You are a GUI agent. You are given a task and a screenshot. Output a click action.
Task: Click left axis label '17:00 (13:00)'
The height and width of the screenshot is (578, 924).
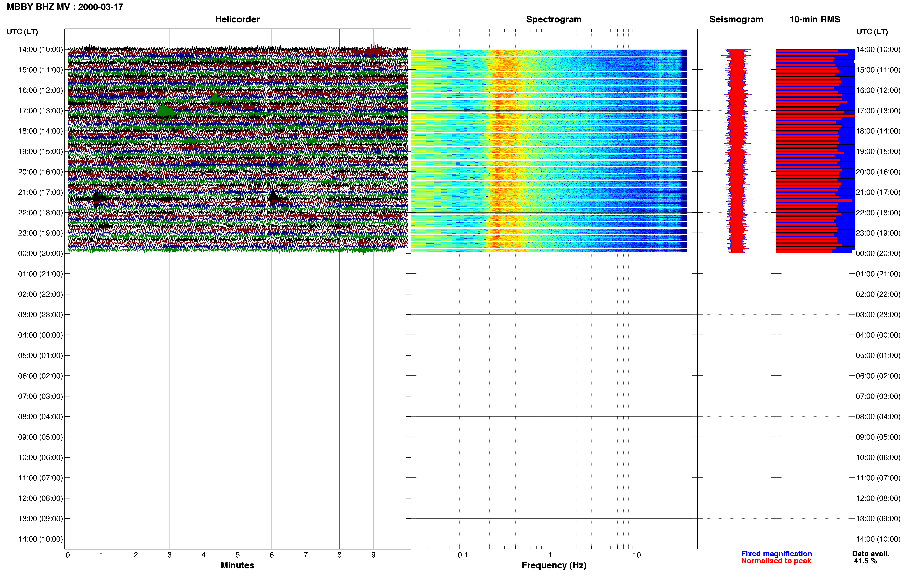point(41,110)
